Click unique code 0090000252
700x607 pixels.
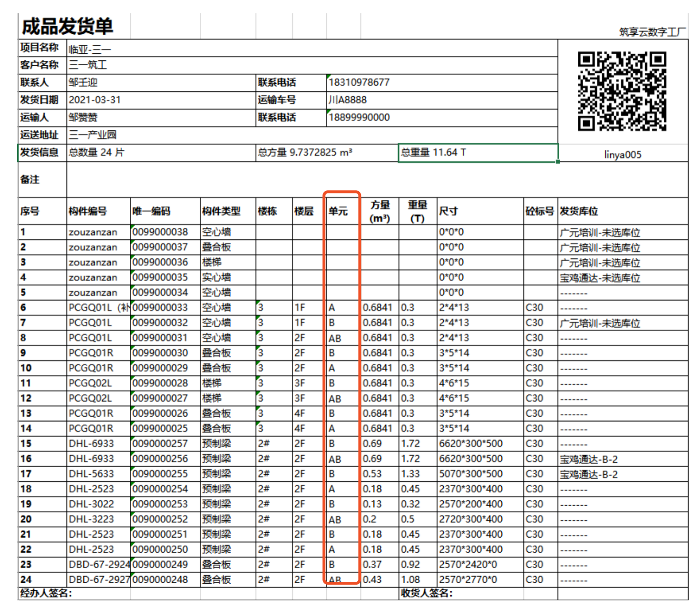click(x=160, y=519)
